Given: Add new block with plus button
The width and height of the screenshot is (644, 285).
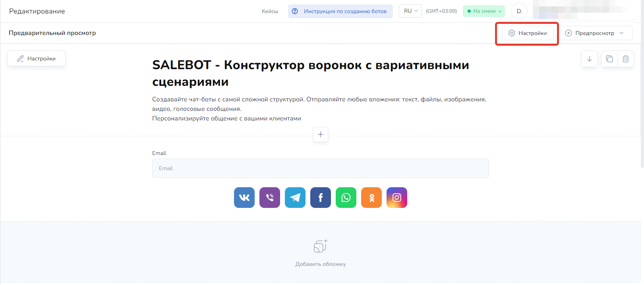Looking at the screenshot, I should (320, 134).
